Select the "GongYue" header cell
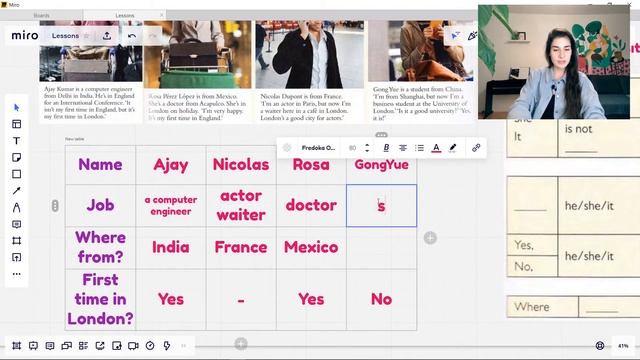 point(381,165)
